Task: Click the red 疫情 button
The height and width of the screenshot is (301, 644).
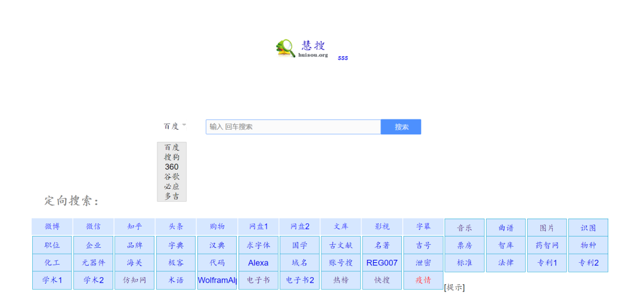Action: [x=423, y=281]
